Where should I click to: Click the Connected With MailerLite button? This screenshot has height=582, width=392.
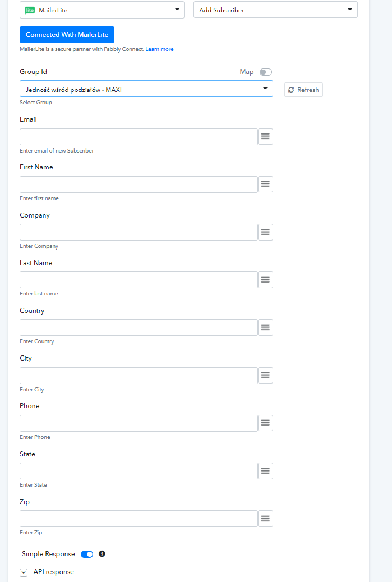(x=67, y=35)
